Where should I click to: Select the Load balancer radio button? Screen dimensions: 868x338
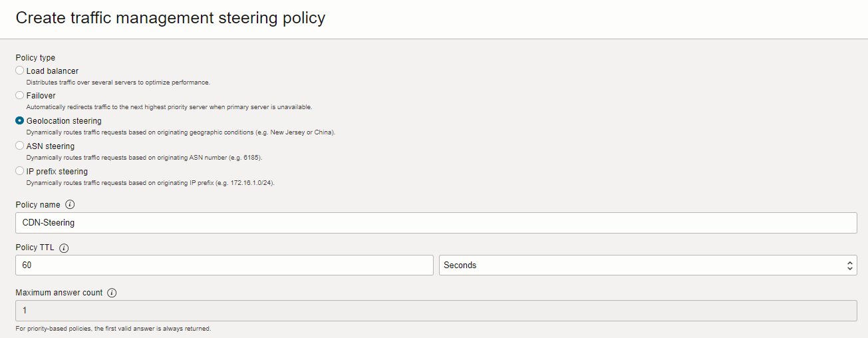tap(20, 71)
